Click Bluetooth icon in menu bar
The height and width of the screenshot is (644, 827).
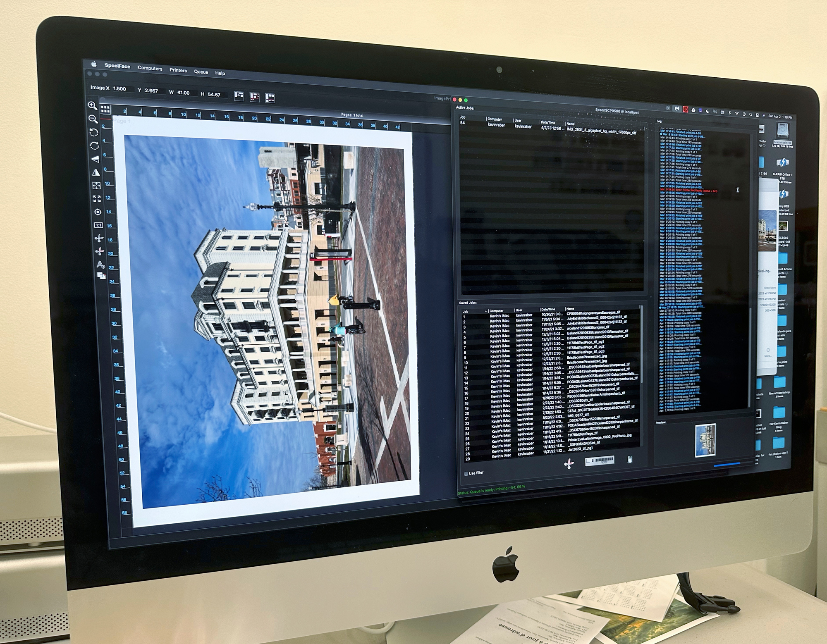tap(729, 113)
